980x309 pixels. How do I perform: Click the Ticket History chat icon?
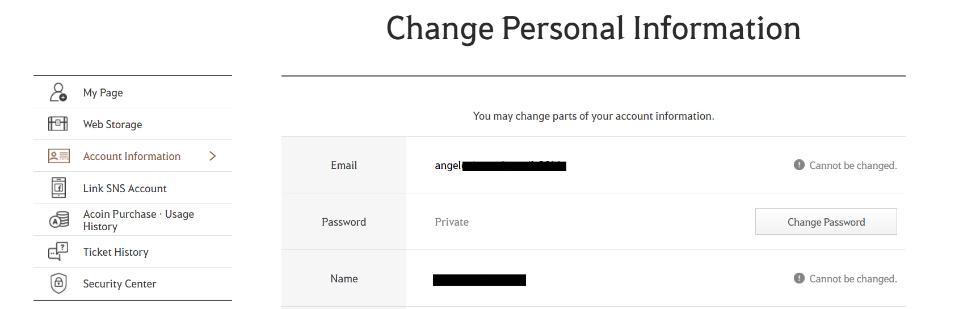pyautogui.click(x=58, y=251)
